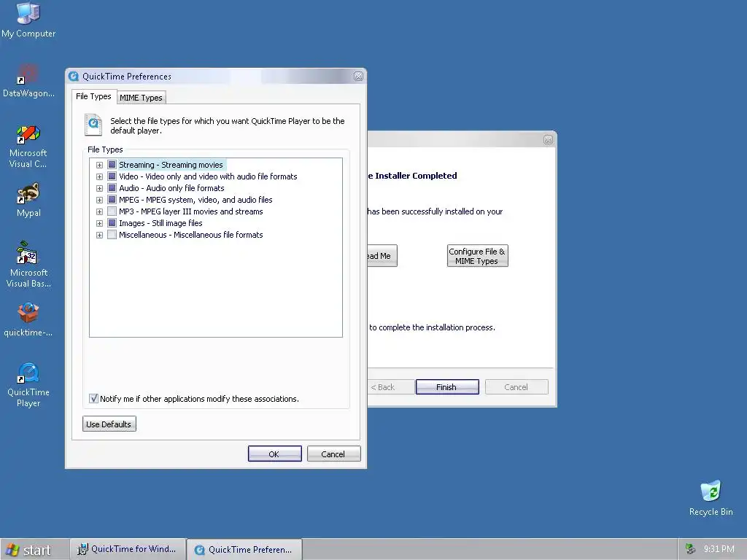Toggle the Video file types checkbox
Screen dimensions: 747x560
[x=112, y=176]
